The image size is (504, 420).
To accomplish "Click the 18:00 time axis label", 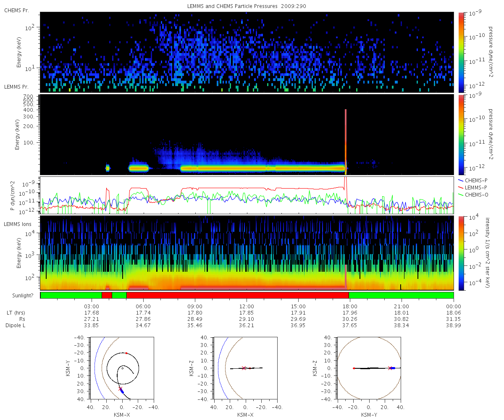I will pos(350,306).
